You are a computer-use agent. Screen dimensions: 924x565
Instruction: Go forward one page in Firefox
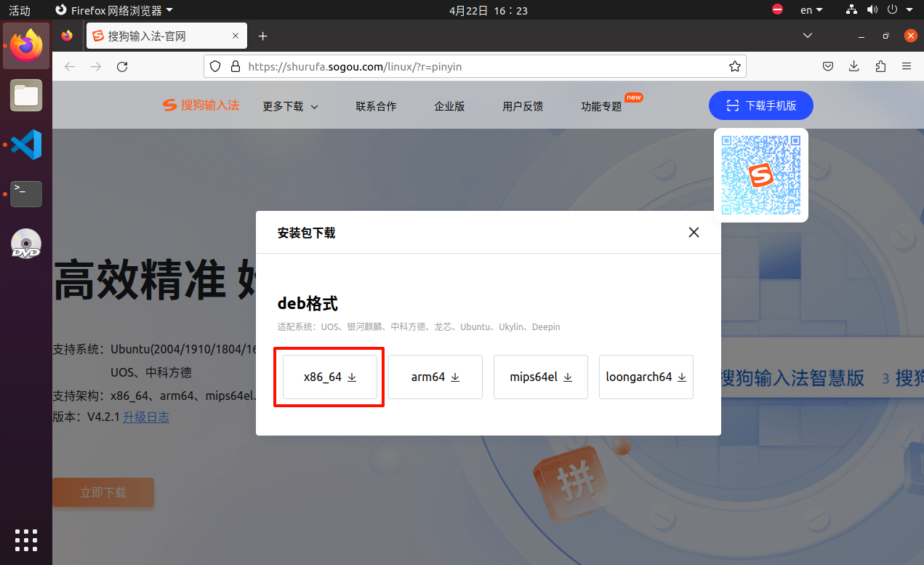[96, 67]
